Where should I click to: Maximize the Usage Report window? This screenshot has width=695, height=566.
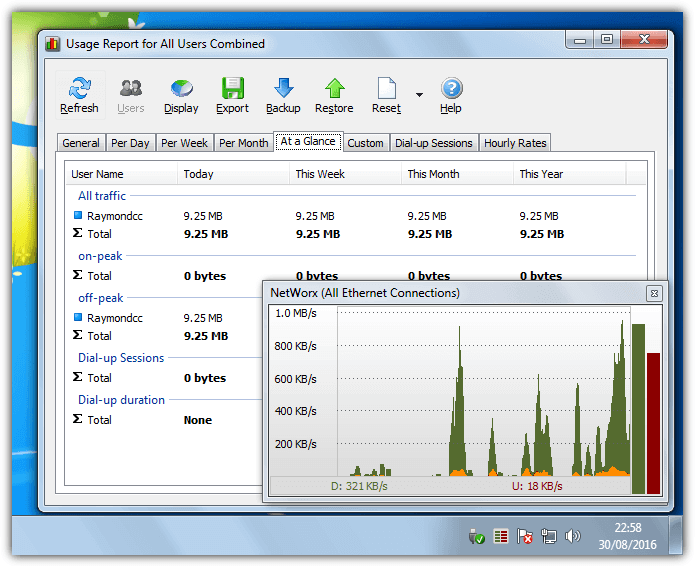(607, 39)
